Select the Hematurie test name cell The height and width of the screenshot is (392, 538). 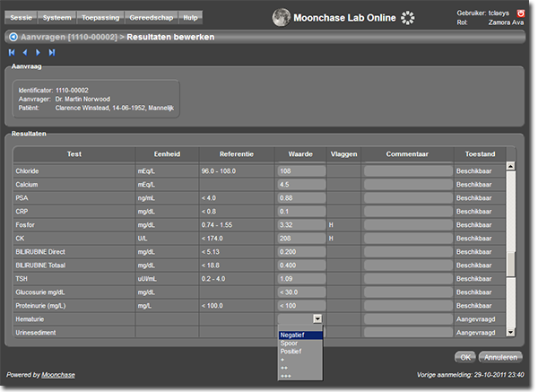[x=74, y=319]
